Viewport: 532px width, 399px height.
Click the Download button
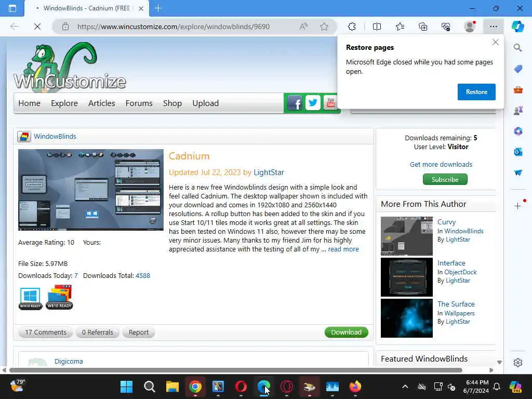click(x=347, y=332)
